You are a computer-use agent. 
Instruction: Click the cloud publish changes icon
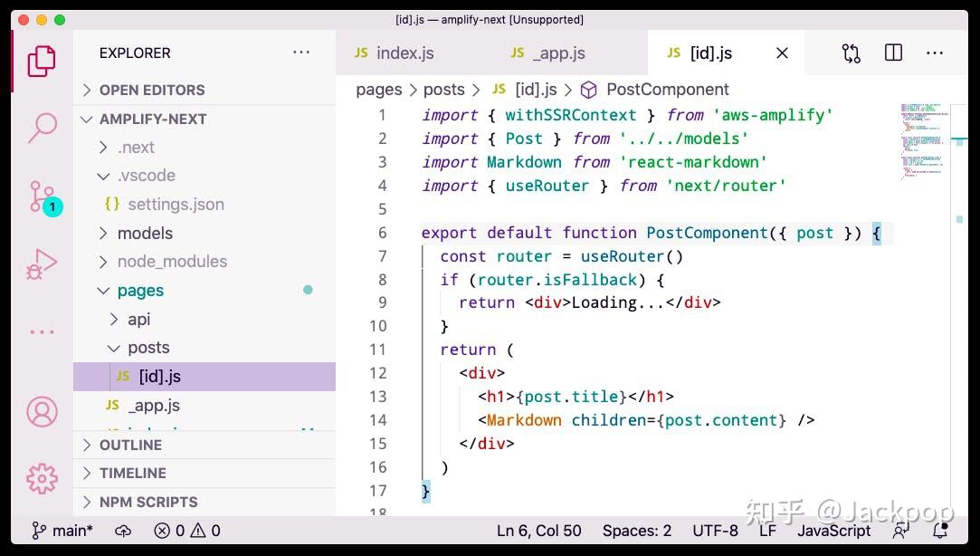pos(123,531)
